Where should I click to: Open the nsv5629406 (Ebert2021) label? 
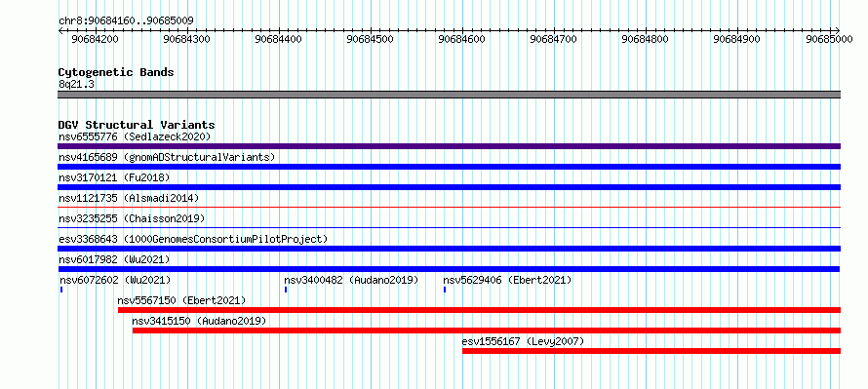coord(507,280)
